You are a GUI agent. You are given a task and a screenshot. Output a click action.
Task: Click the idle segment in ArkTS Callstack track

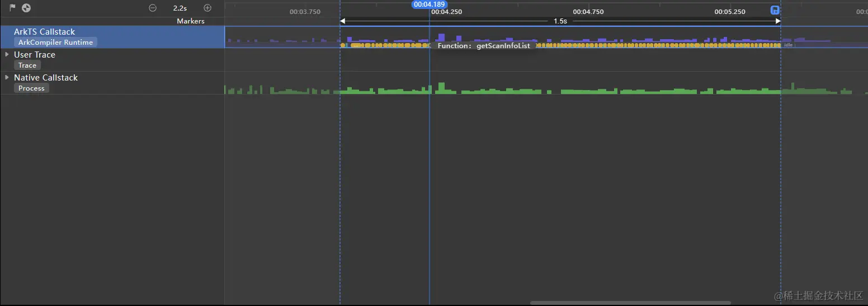click(788, 45)
